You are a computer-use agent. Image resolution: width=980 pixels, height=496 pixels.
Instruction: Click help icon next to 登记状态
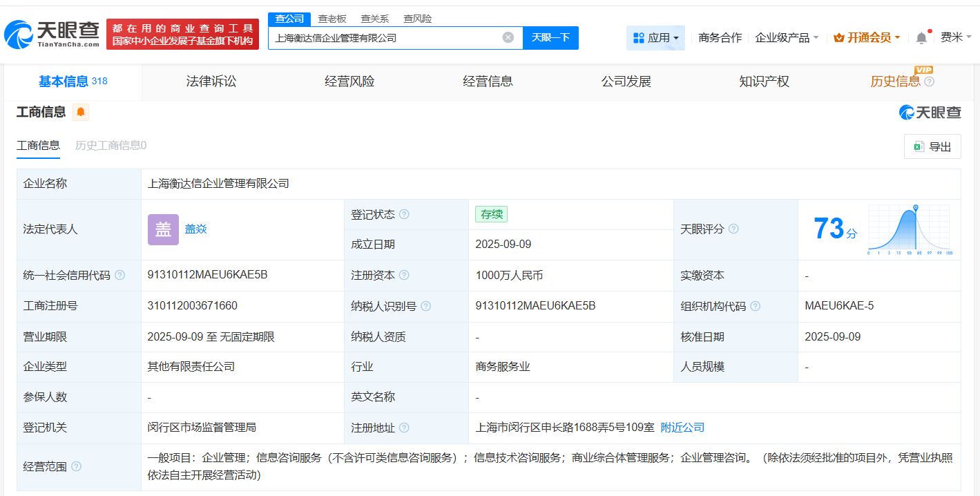point(404,215)
